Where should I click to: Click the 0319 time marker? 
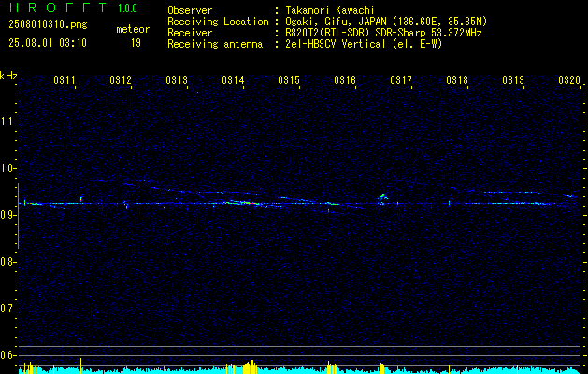(513, 79)
